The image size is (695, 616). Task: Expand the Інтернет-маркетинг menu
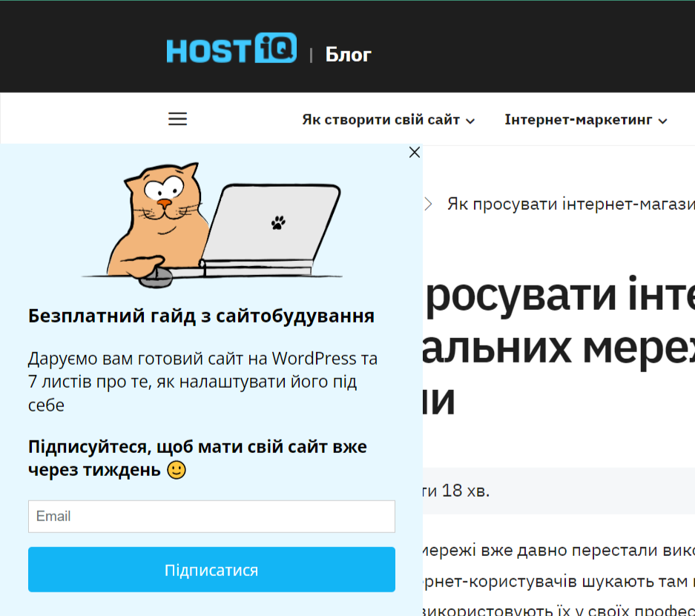585,120
